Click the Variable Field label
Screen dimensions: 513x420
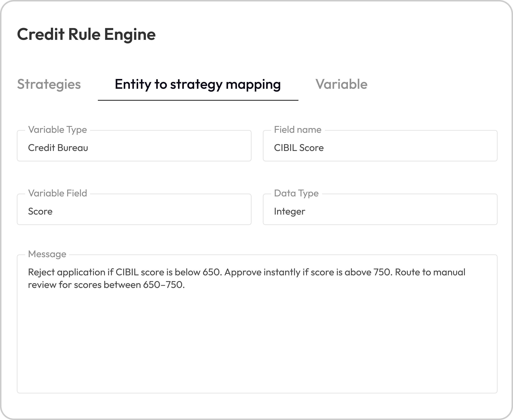[x=57, y=193]
